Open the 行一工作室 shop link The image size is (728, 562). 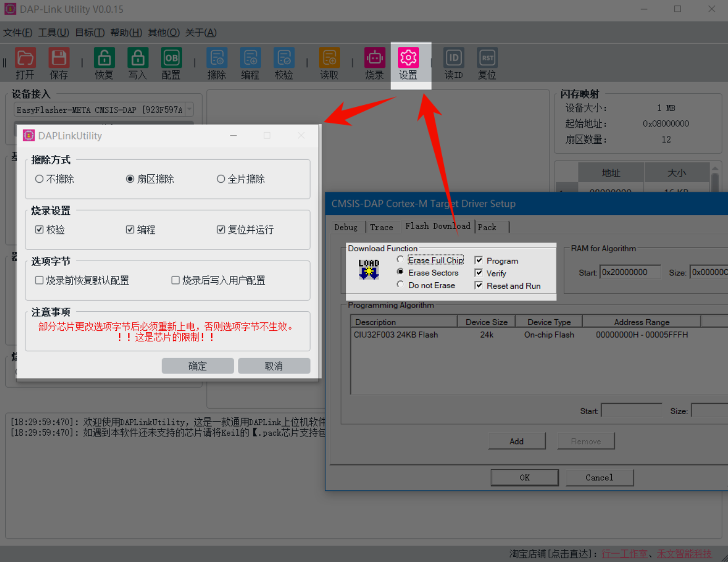(x=625, y=554)
